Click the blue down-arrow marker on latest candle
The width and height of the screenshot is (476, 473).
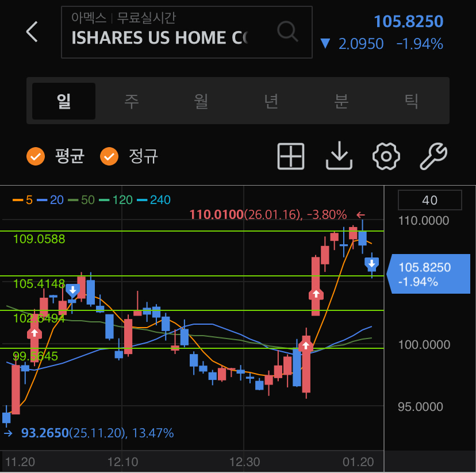[371, 264]
